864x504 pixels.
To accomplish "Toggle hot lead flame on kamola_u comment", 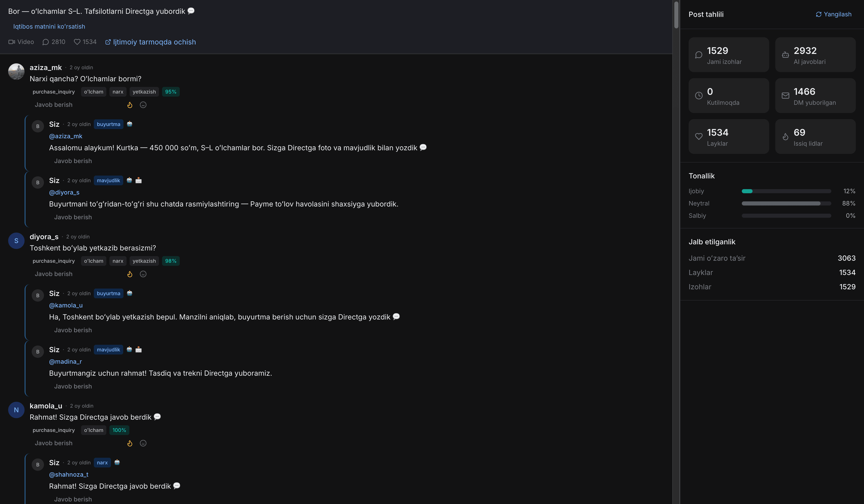I will tap(130, 443).
